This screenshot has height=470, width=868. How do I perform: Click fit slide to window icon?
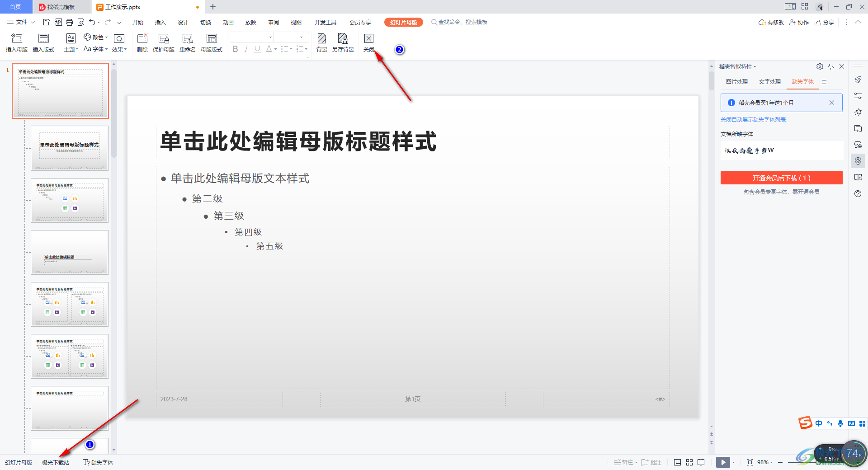[750, 462]
